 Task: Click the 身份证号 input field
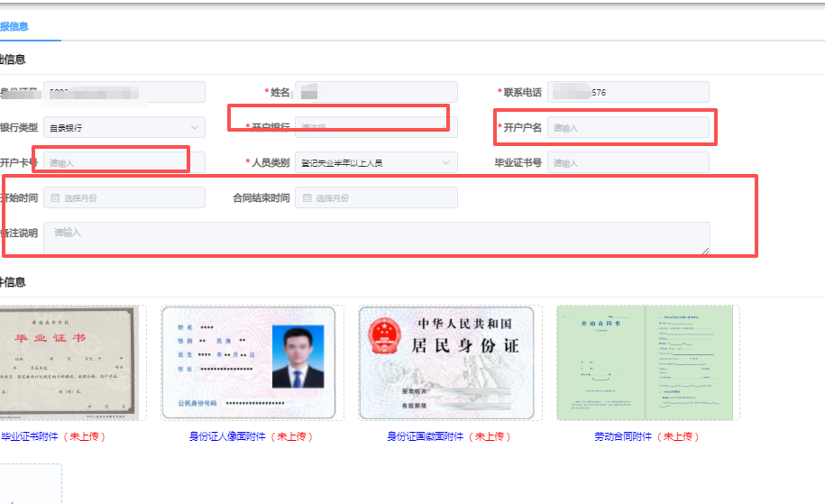(124, 92)
